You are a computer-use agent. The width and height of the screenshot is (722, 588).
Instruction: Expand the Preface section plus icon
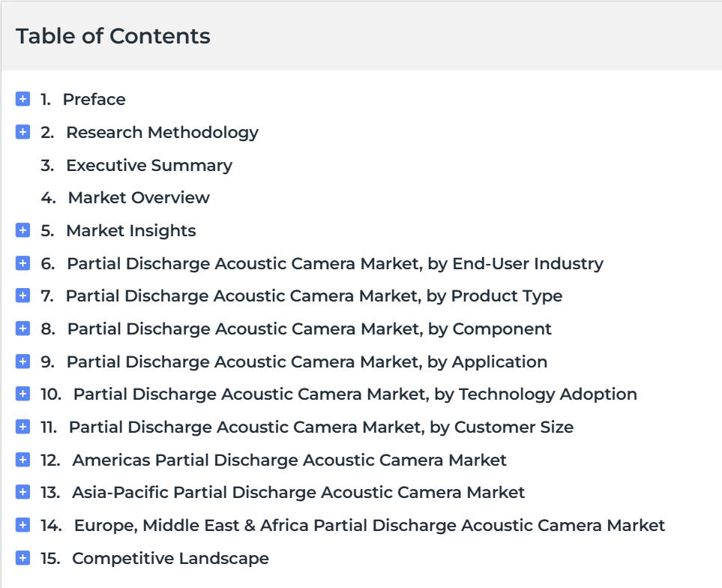22,99
